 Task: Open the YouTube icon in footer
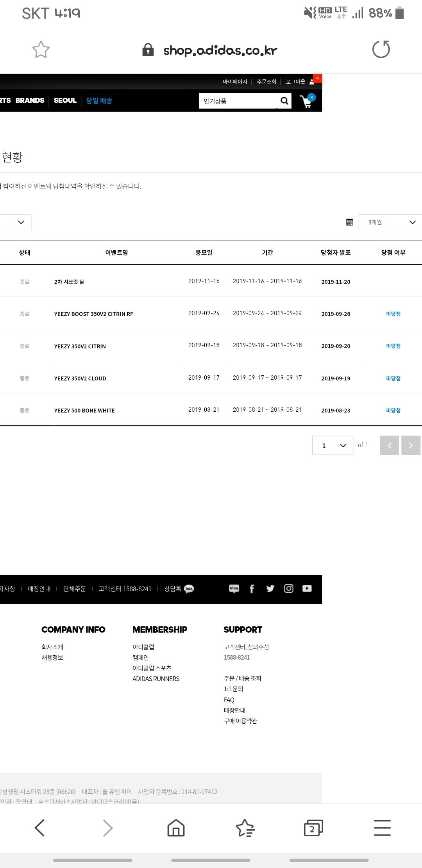[307, 588]
